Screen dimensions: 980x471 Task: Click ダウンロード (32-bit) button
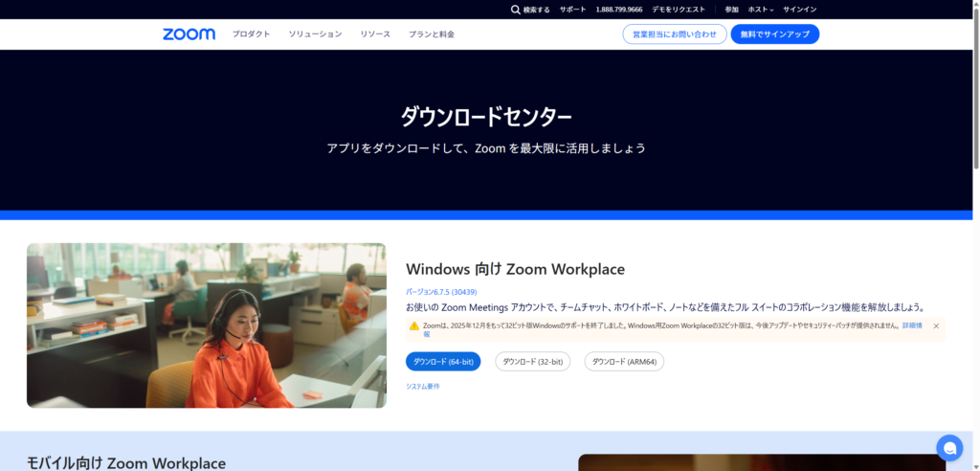[532, 362]
